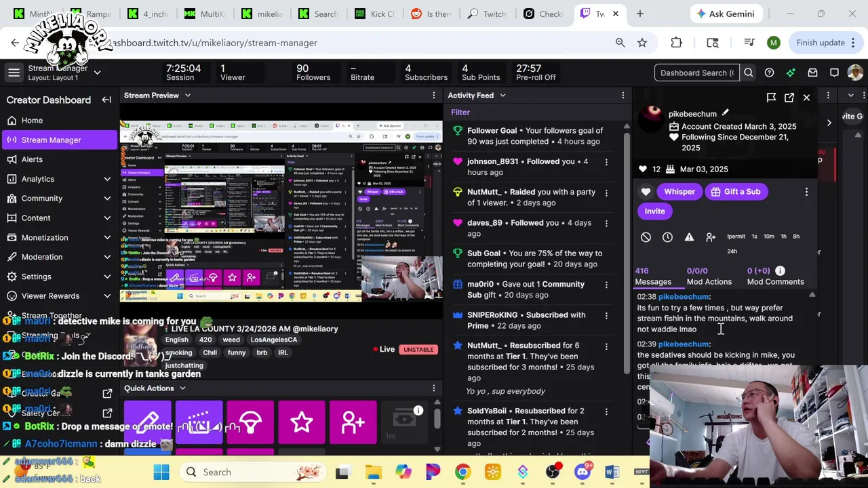Click the add-moderator person icon
This screenshot has width=868, height=488.
point(711,237)
